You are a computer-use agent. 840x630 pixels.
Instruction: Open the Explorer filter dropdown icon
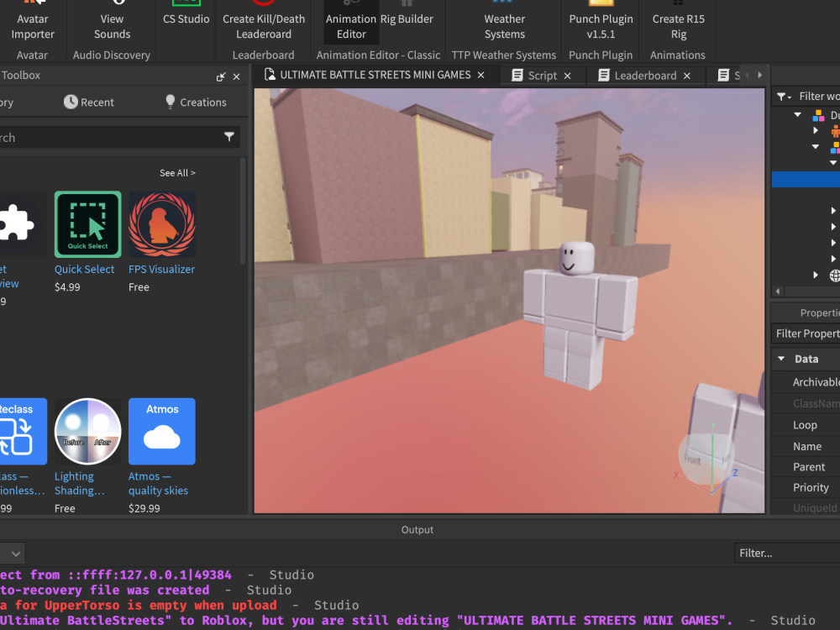784,97
